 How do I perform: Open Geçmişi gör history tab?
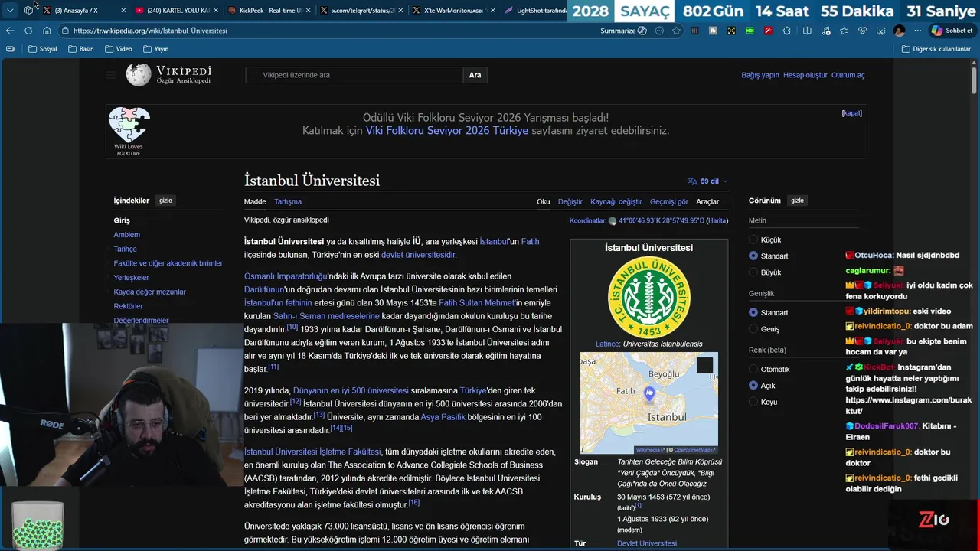coord(669,201)
